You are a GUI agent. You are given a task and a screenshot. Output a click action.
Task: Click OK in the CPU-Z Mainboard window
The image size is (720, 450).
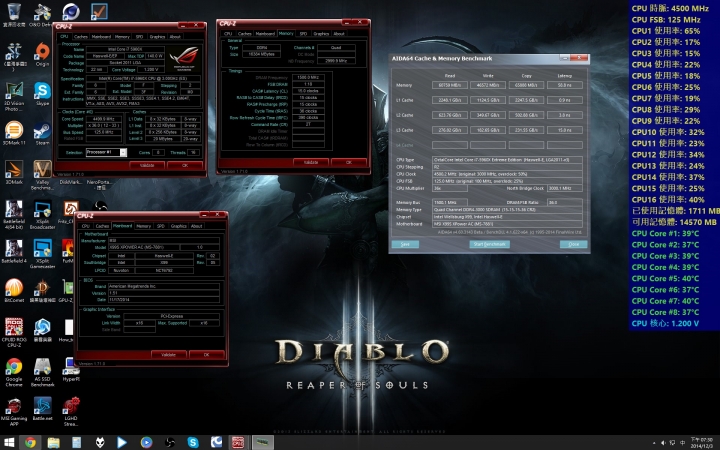206,354
